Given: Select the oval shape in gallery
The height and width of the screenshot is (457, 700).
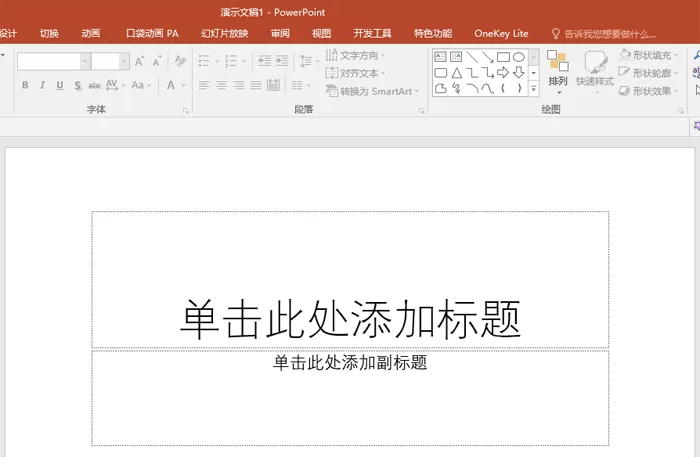Looking at the screenshot, I should 518,57.
